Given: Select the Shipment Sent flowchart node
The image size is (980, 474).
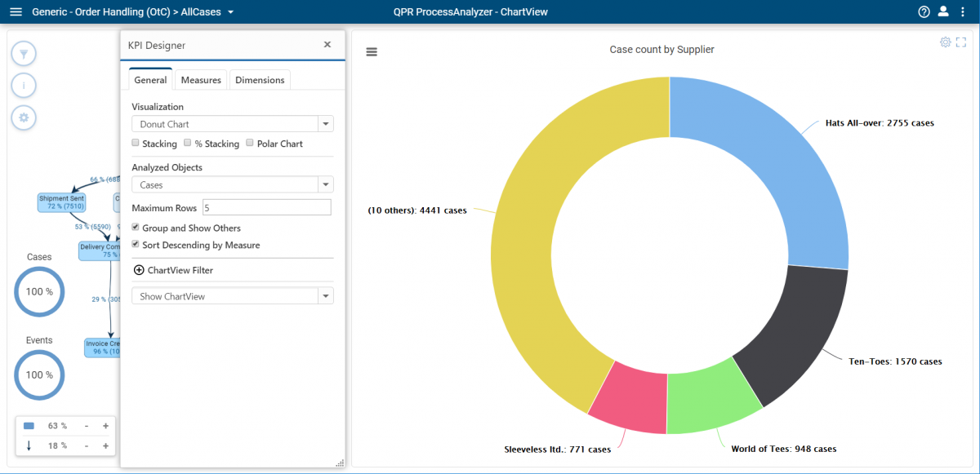Looking at the screenshot, I should pyautogui.click(x=62, y=202).
